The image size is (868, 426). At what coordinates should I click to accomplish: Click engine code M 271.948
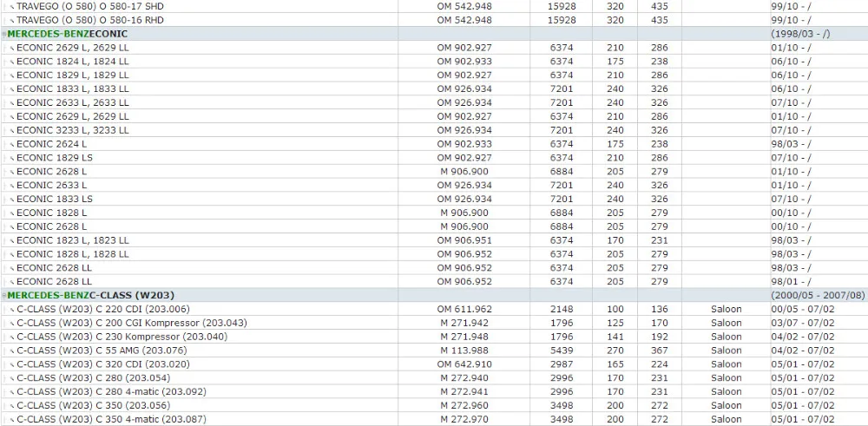click(464, 337)
